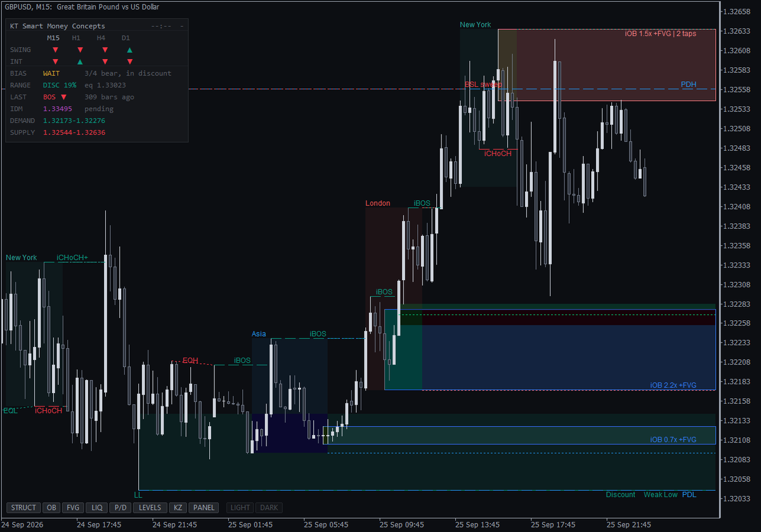The height and width of the screenshot is (532, 761).
Task: Click the iOB 2.2x +FVG label
Action: point(673,385)
